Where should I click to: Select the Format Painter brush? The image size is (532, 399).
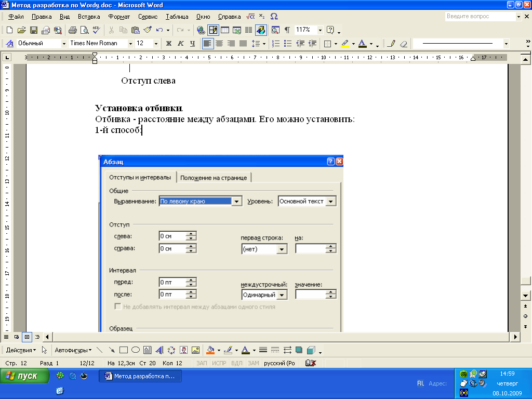pos(148,30)
